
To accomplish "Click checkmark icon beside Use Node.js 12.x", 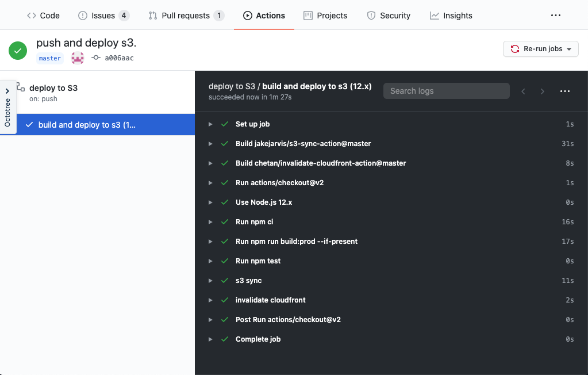I will point(225,202).
